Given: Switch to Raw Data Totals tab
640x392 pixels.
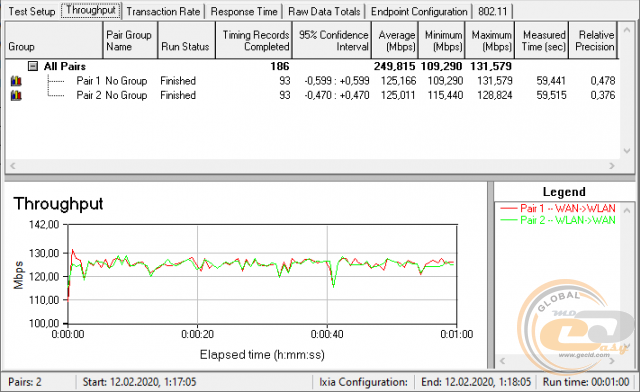Looking at the screenshot, I should click(x=324, y=11).
